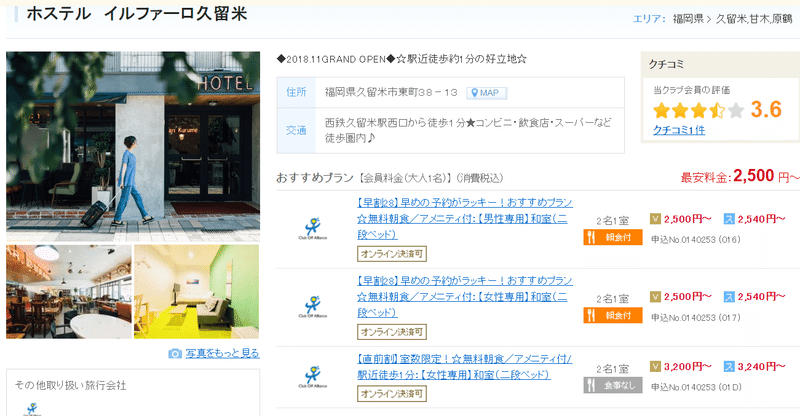Click the クチコミ panel heading

click(666, 64)
